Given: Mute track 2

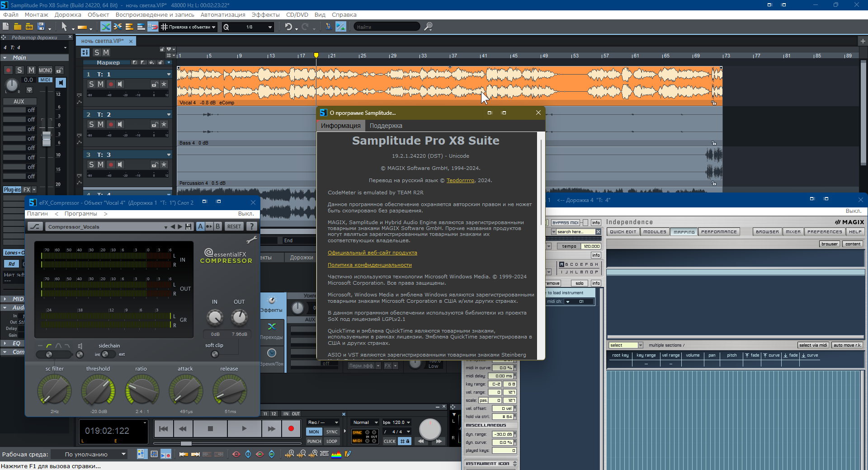Looking at the screenshot, I should coord(100,124).
